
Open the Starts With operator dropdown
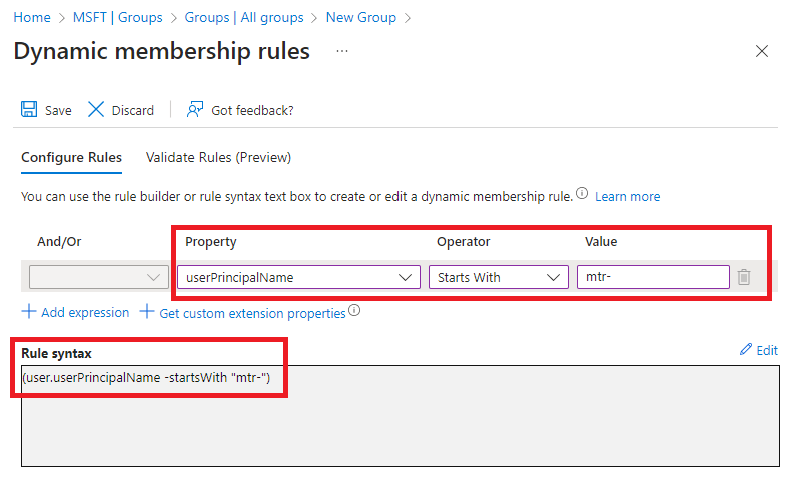498,277
